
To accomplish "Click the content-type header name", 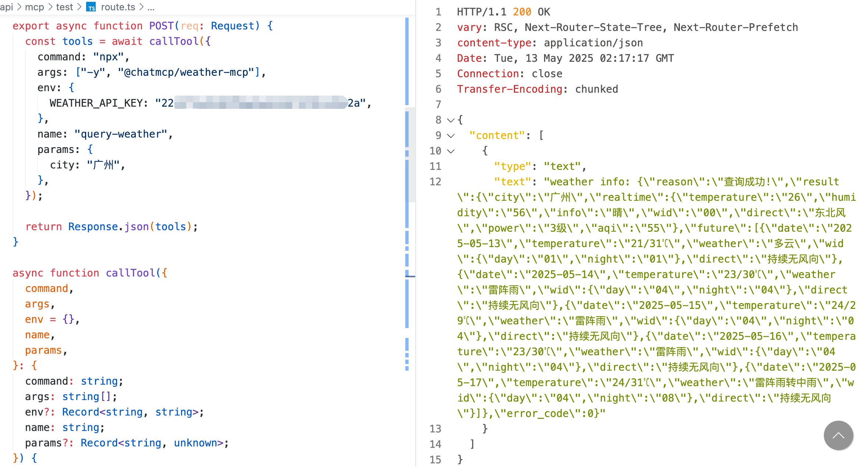I will click(494, 43).
